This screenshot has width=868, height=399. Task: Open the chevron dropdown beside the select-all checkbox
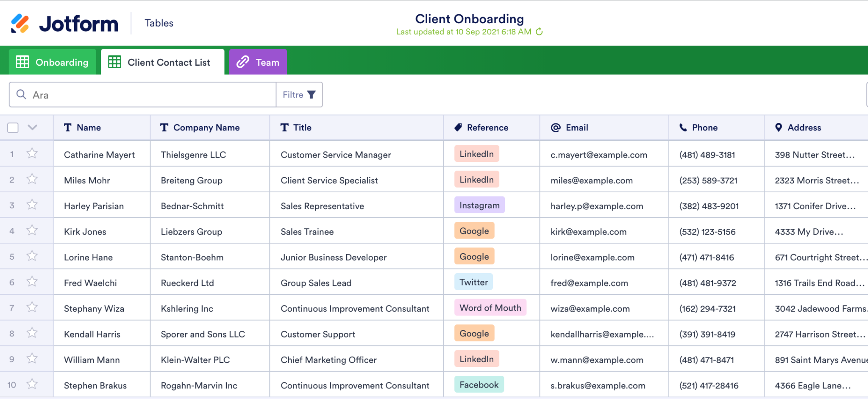pos(33,127)
